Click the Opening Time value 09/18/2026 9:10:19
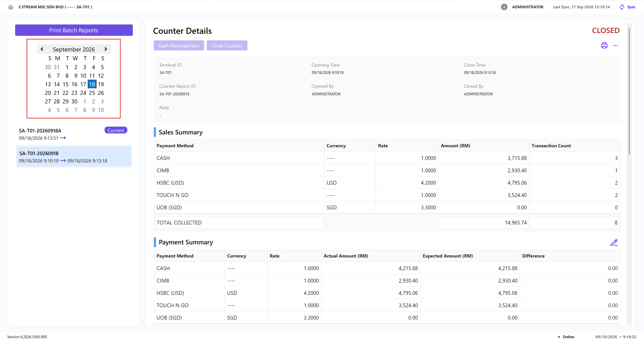The height and width of the screenshot is (341, 644). coord(327,73)
